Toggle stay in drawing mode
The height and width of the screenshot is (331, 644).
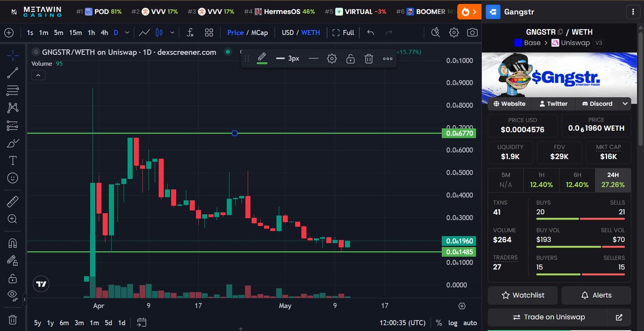pos(13,261)
